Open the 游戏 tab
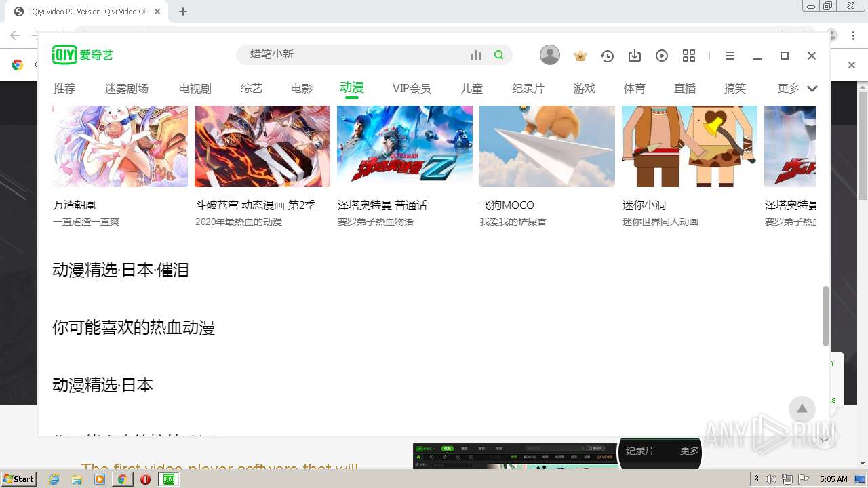The width and height of the screenshot is (868, 488). (x=585, y=88)
